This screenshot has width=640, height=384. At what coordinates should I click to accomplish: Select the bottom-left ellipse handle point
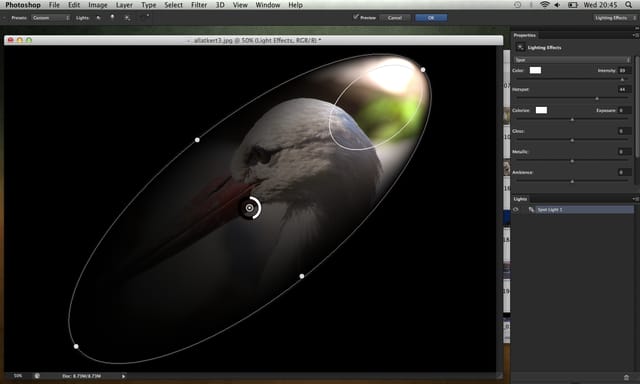point(76,346)
